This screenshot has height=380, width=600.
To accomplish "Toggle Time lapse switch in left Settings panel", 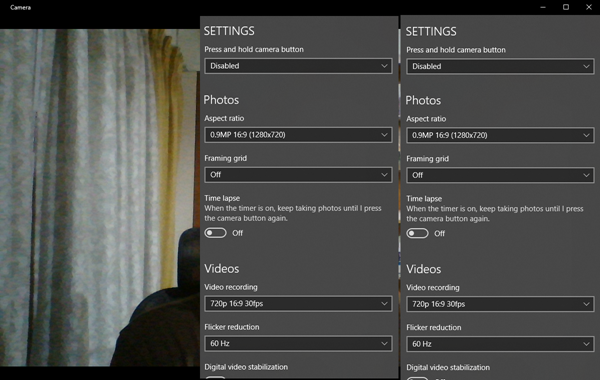I will (215, 233).
